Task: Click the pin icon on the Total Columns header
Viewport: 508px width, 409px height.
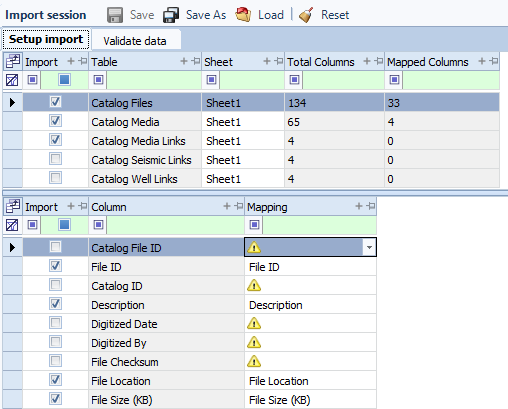Action: click(x=379, y=61)
